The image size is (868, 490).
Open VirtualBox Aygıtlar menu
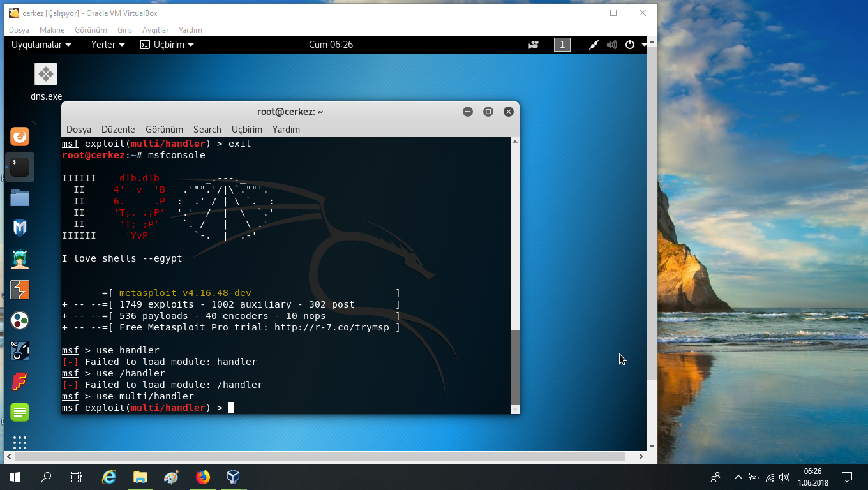(155, 30)
